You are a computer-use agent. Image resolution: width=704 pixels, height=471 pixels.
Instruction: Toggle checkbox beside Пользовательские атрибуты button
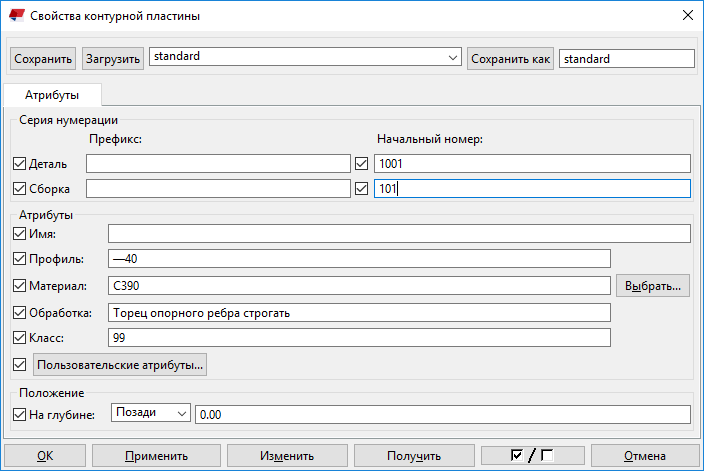(x=20, y=365)
